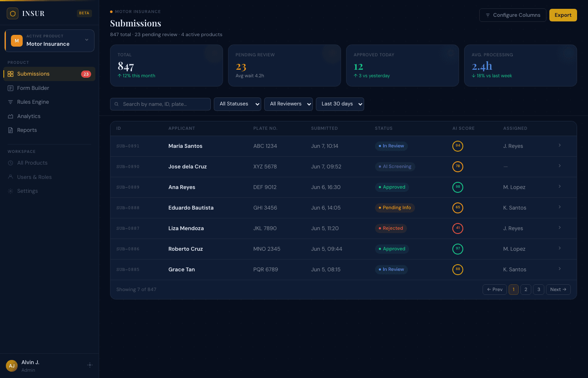The width and height of the screenshot is (588, 378).
Task: Click the Export button
Action: click(563, 15)
